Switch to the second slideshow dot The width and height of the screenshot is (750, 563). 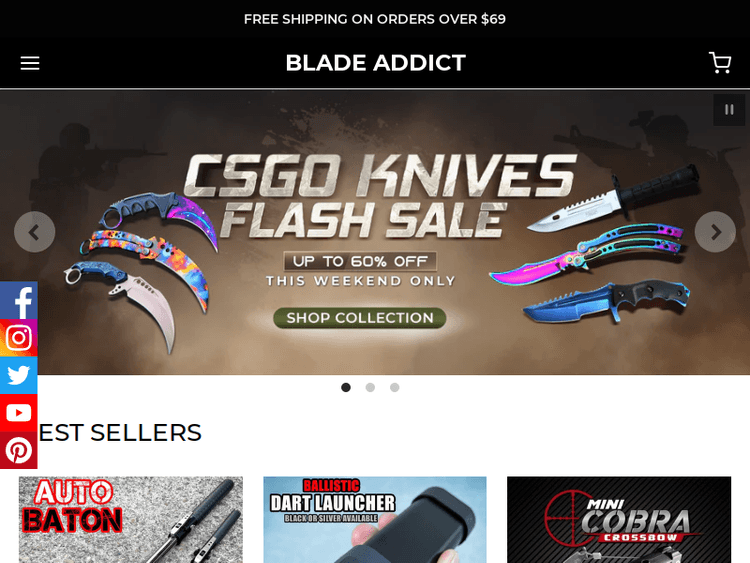(370, 387)
